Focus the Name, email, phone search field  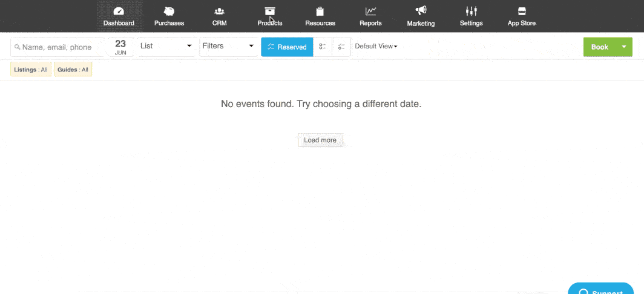coord(57,47)
